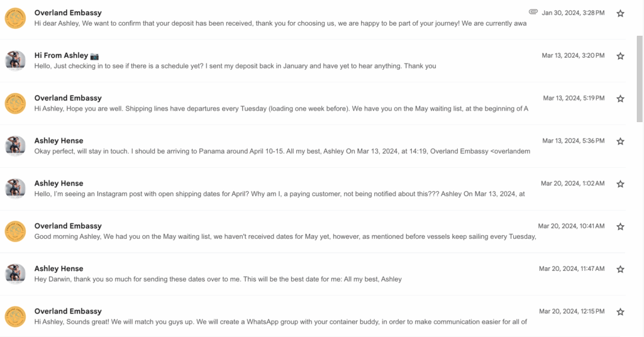Open the WhatsApp group container buddy message

click(x=280, y=322)
